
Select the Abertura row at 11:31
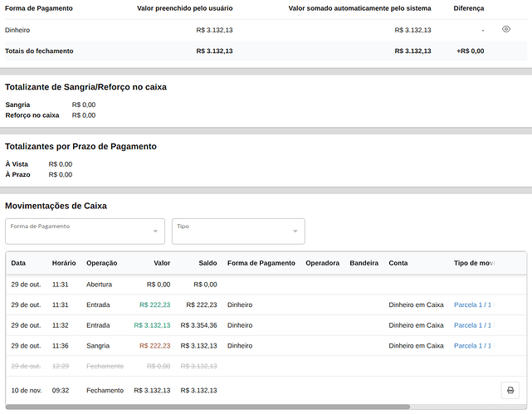(x=99, y=285)
